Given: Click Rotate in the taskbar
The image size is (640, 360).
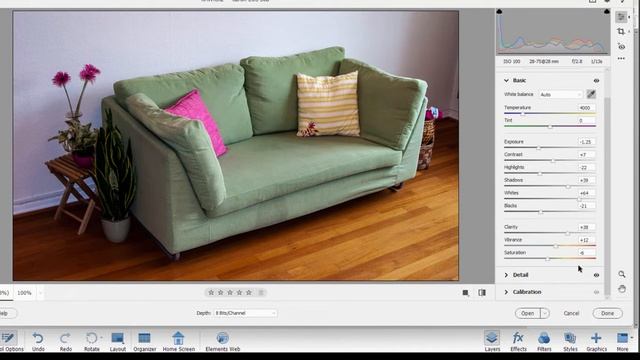Looking at the screenshot, I should click(x=92, y=341).
